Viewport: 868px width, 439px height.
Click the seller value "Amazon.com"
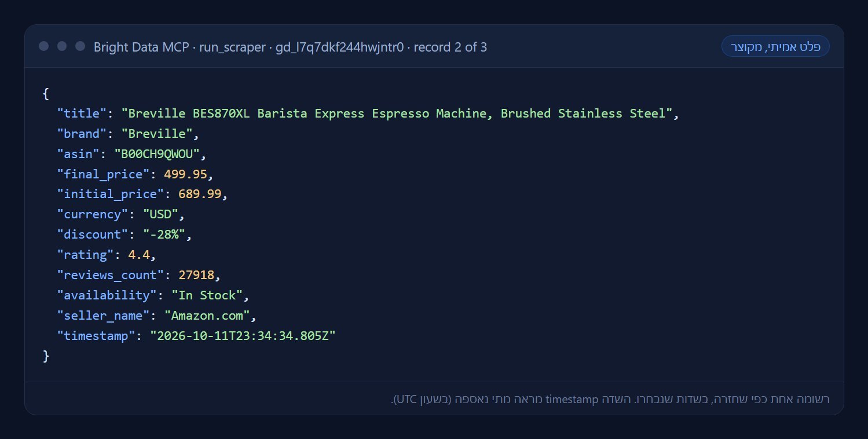coord(207,316)
